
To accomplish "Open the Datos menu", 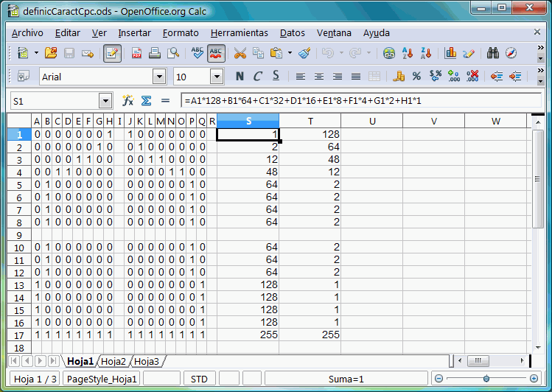I will pos(292,33).
